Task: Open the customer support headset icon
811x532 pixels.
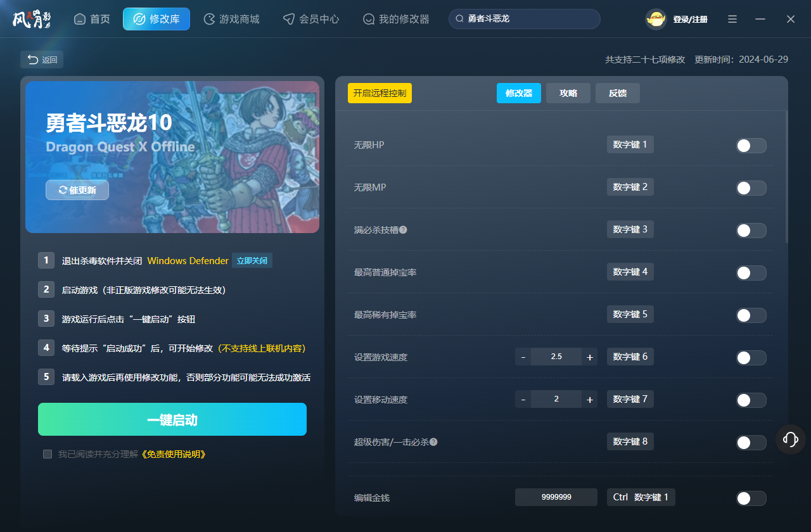Action: (789, 439)
